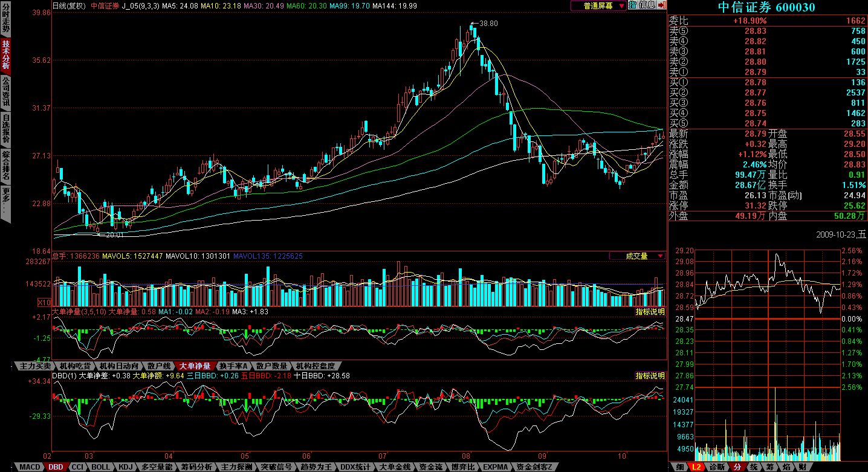Switch to the 多空量能 indicator tab

pos(157,467)
